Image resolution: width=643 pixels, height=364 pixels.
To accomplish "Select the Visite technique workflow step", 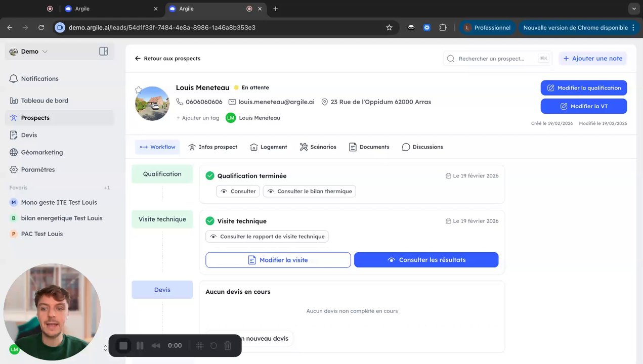I will [162, 219].
